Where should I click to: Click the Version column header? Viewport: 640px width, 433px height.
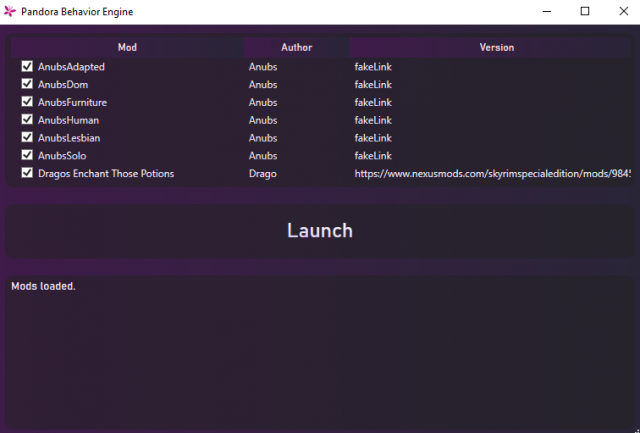point(496,47)
